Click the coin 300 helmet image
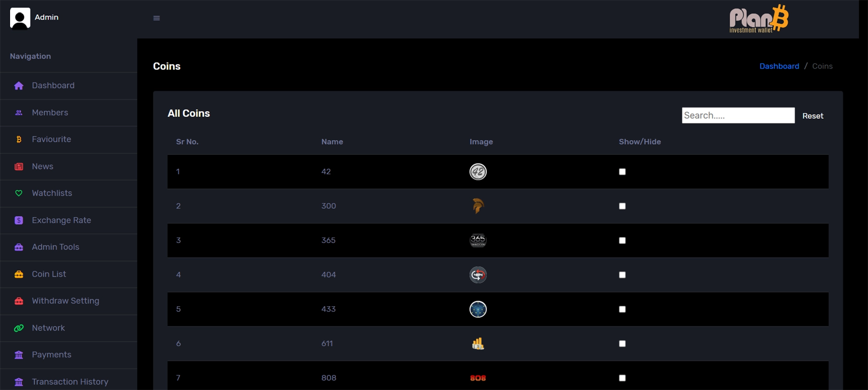This screenshot has width=868, height=390. [x=478, y=206]
